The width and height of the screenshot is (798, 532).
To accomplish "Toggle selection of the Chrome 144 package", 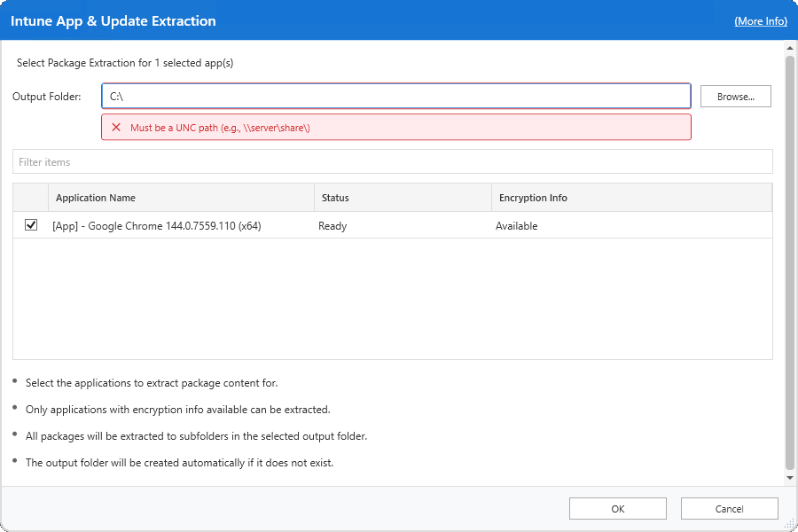I will point(31,226).
